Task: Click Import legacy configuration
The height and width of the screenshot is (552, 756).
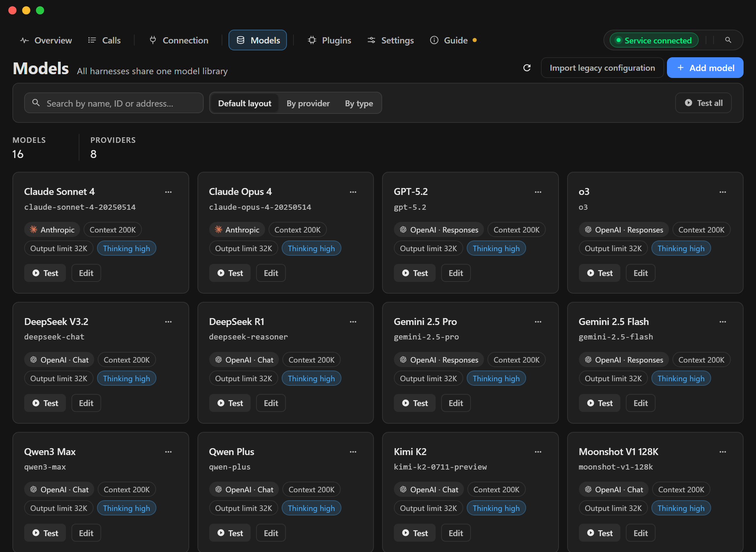Action: (x=602, y=68)
